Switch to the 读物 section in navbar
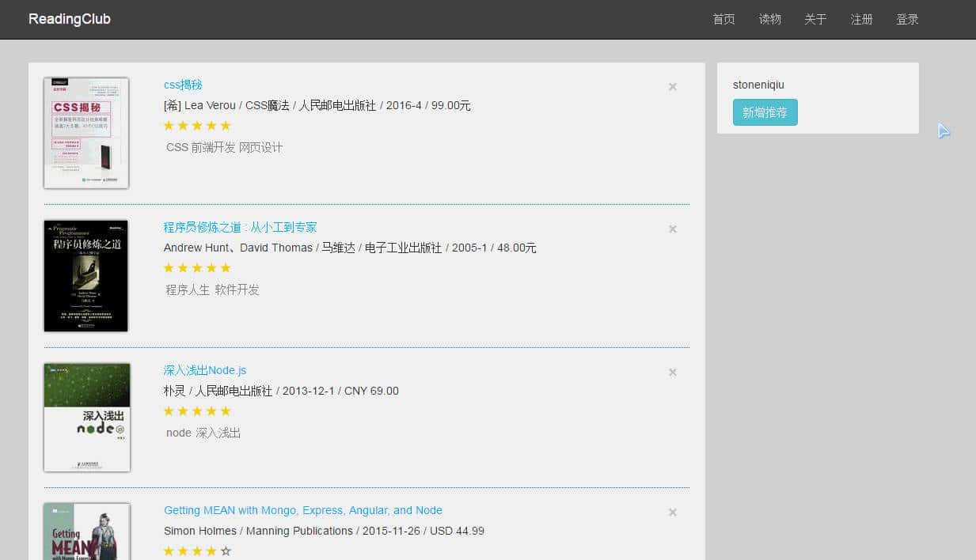Screen dimensions: 976x560 (769, 19)
